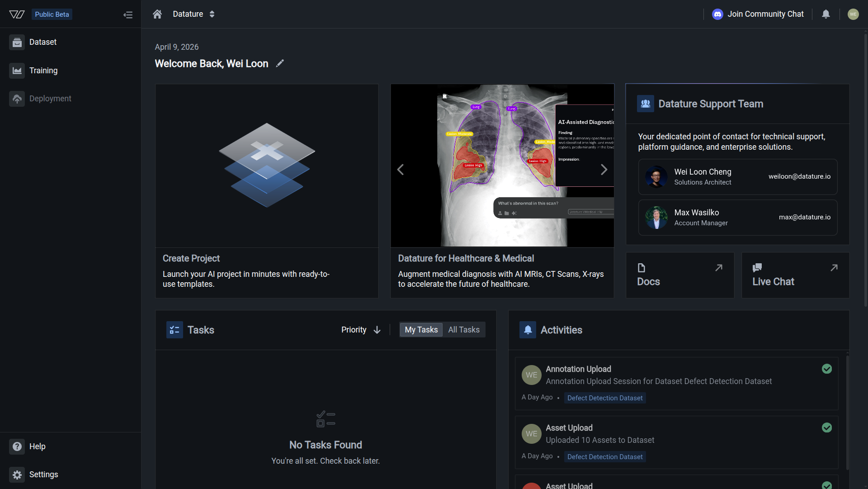Click the April 9, 2026 date text
Image resolution: width=868 pixels, height=489 pixels.
coord(177,47)
